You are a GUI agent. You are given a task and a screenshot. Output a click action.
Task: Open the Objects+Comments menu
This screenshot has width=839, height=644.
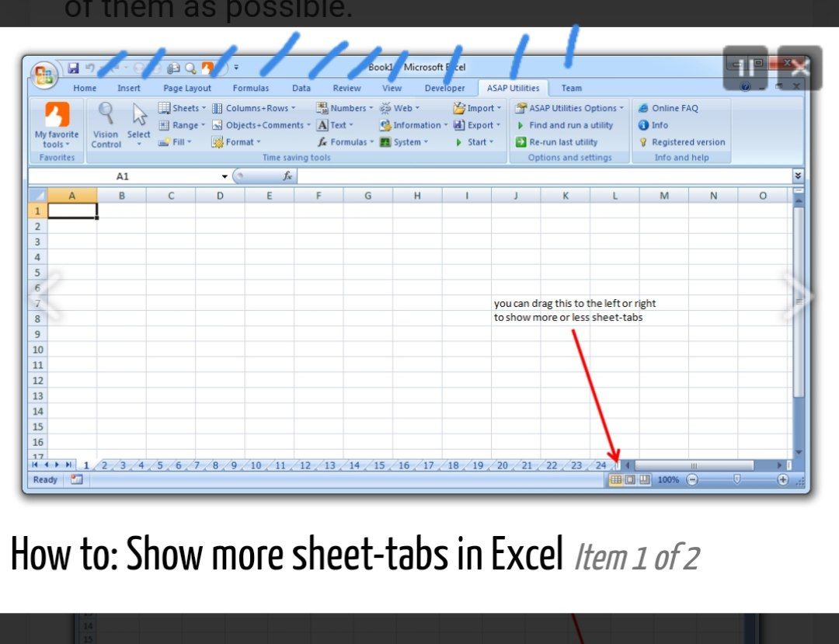pos(261,125)
